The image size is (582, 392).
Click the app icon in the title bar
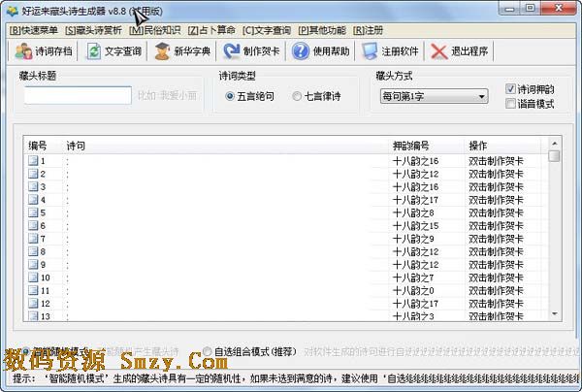(13, 11)
